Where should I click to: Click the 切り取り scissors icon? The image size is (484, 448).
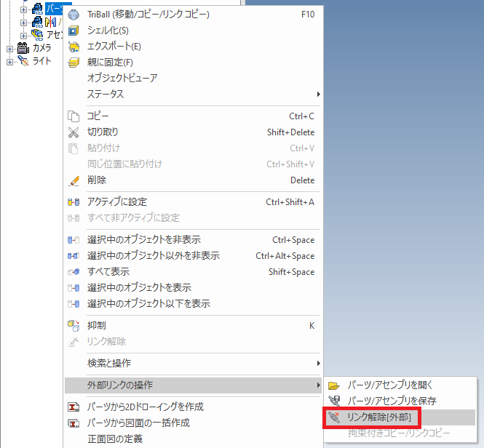pyautogui.click(x=74, y=132)
